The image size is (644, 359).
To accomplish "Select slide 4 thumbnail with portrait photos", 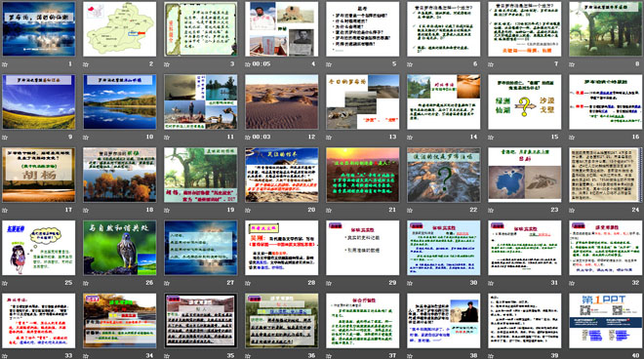I will (282, 28).
